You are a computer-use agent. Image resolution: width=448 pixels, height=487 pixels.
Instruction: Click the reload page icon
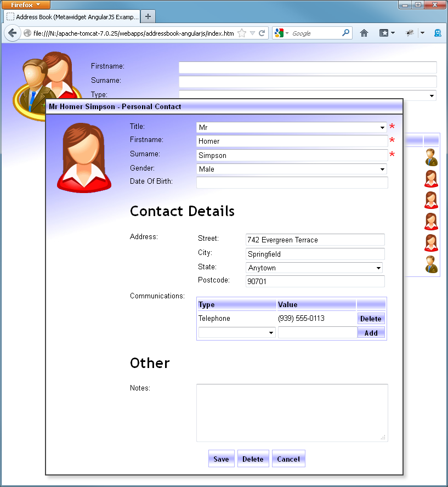click(x=262, y=33)
